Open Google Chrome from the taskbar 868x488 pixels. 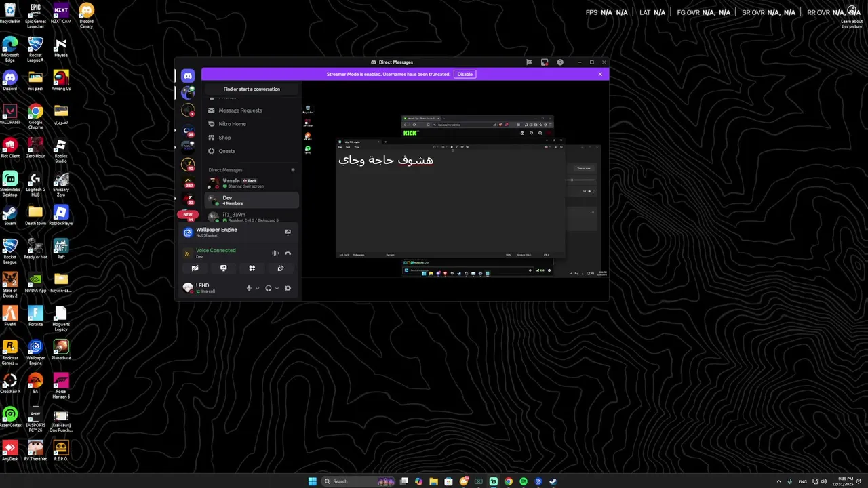509,481
